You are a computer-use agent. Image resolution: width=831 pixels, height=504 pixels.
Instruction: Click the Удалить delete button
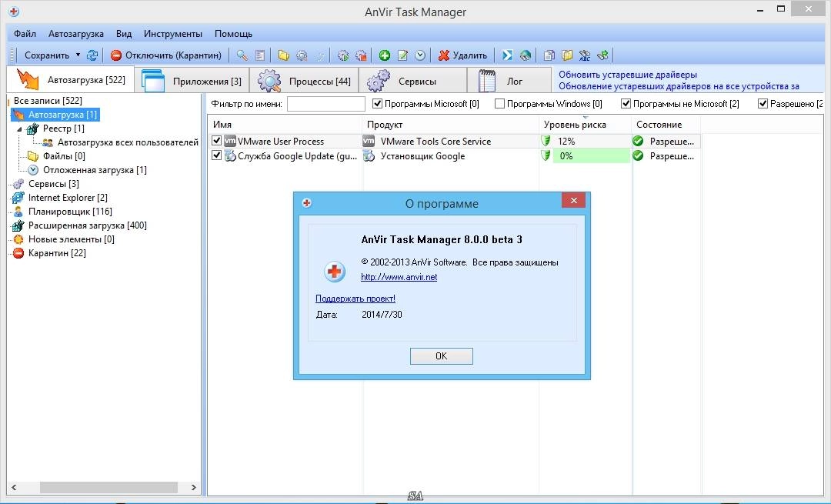click(462, 55)
